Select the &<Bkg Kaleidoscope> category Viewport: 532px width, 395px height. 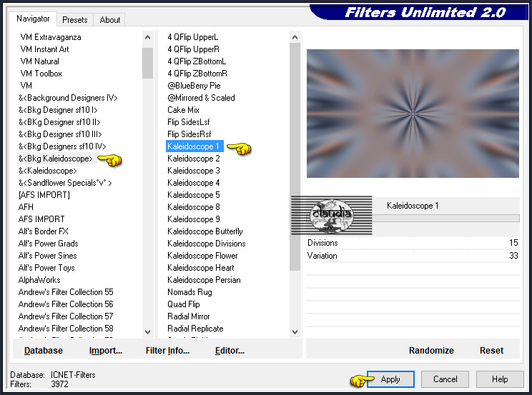pyautogui.click(x=55, y=159)
